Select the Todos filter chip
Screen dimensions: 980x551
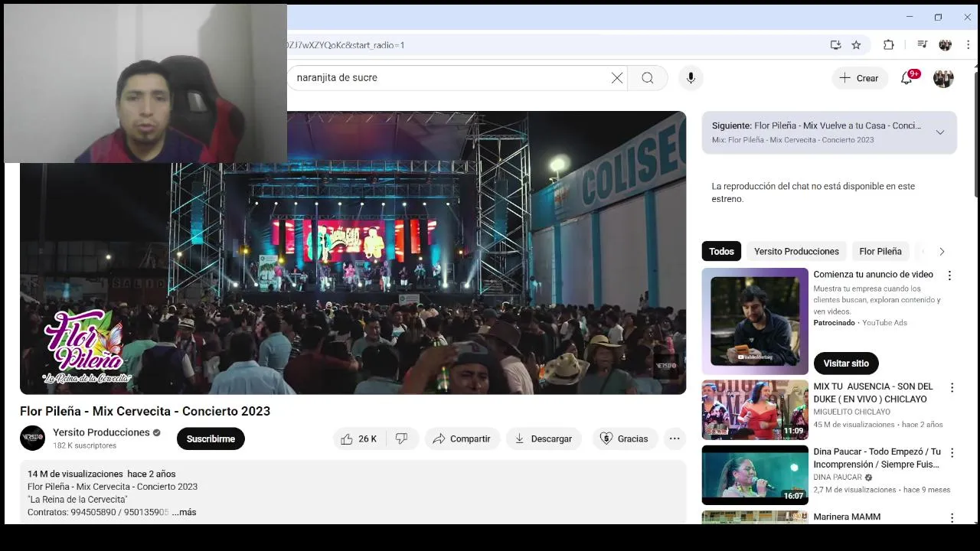(721, 251)
